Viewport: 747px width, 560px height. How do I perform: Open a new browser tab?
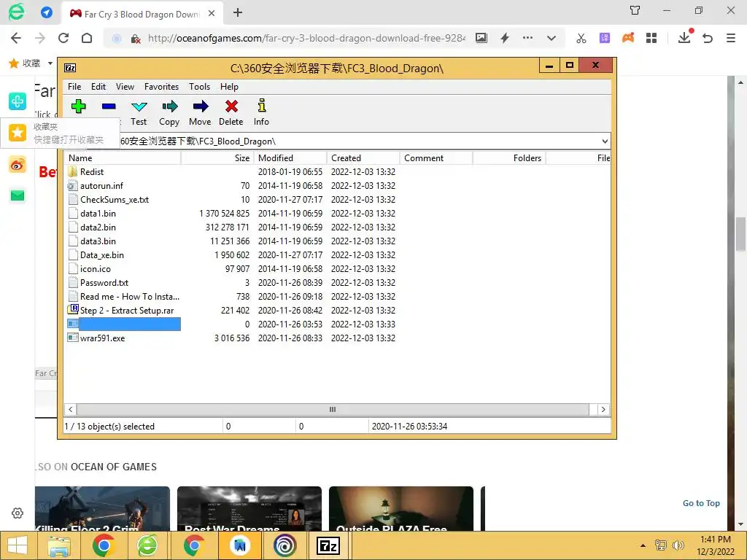coord(238,13)
